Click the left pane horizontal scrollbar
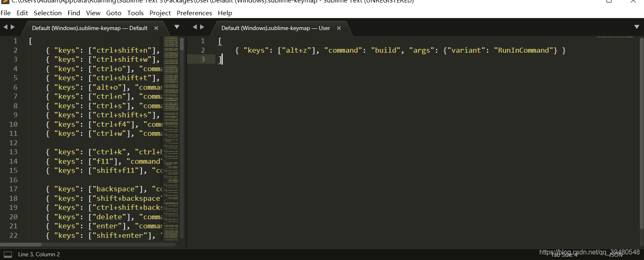 pyautogui.click(x=21, y=244)
